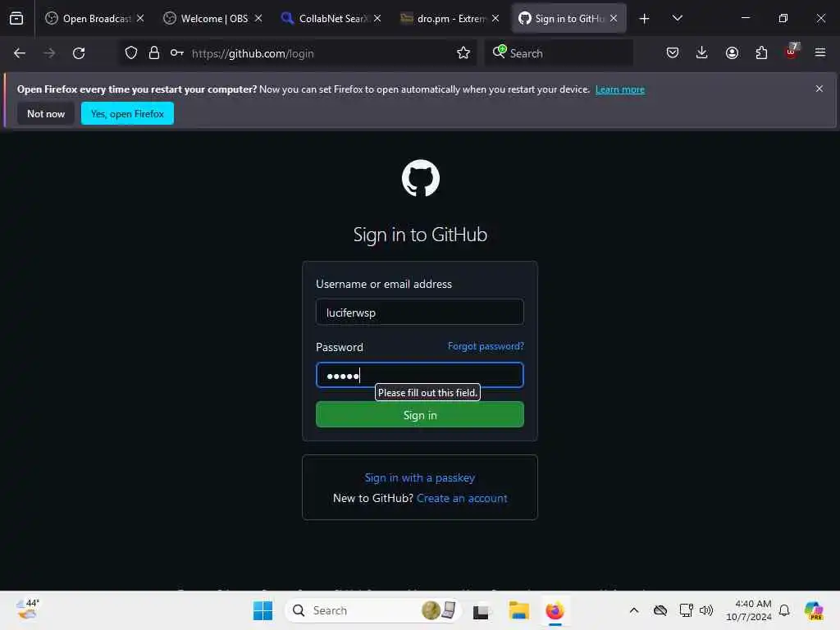Close the Open Broadcaster tab

pyautogui.click(x=140, y=18)
